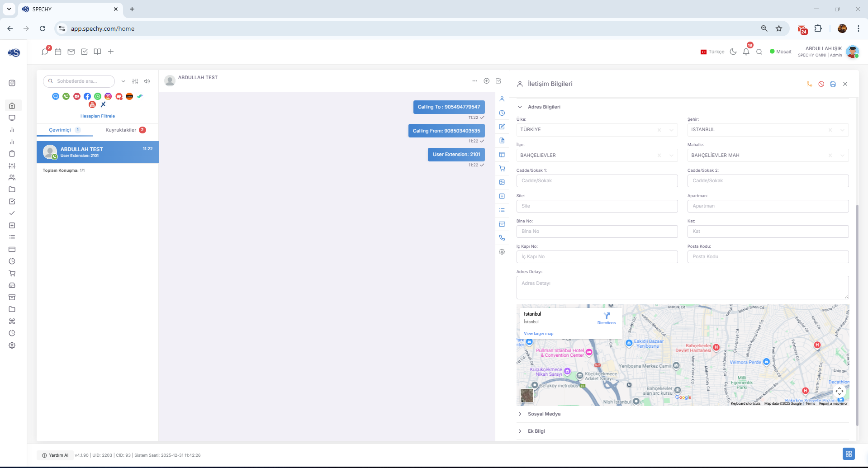Open shopping cart icon in left sidebar
The width and height of the screenshot is (868, 468).
click(12, 273)
